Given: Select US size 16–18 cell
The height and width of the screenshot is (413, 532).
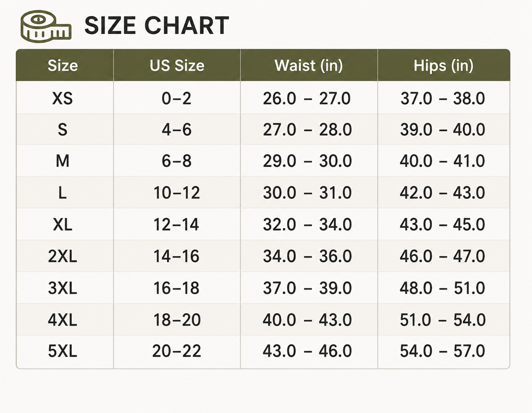Looking at the screenshot, I should [x=176, y=288].
